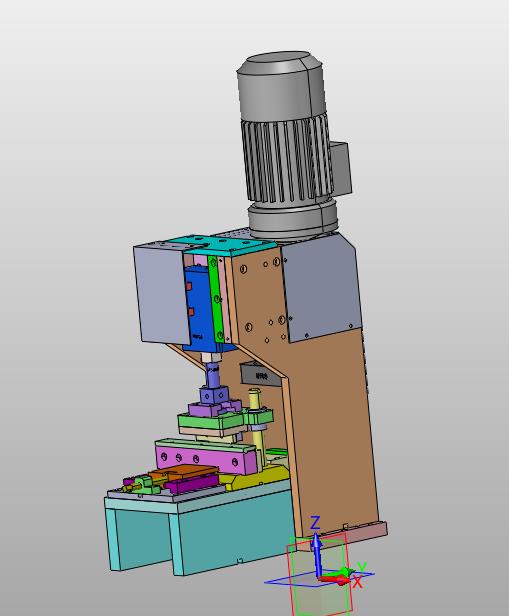Screen dimensions: 509x616
Task: Click the red X axis arrow
Action: pos(334,580)
